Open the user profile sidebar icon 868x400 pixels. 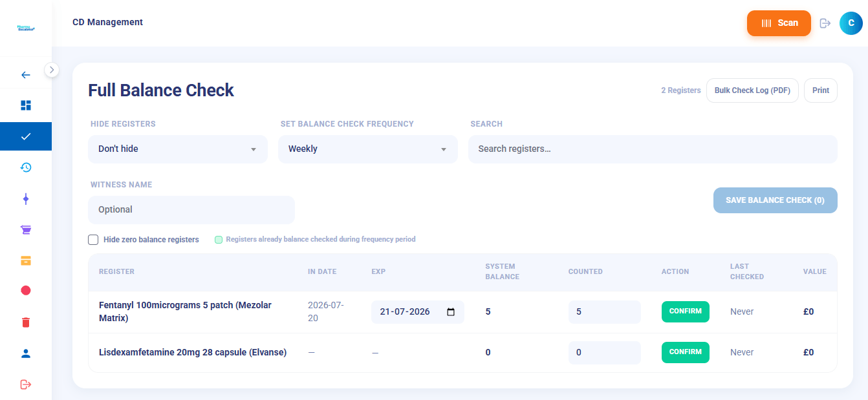[x=26, y=353]
